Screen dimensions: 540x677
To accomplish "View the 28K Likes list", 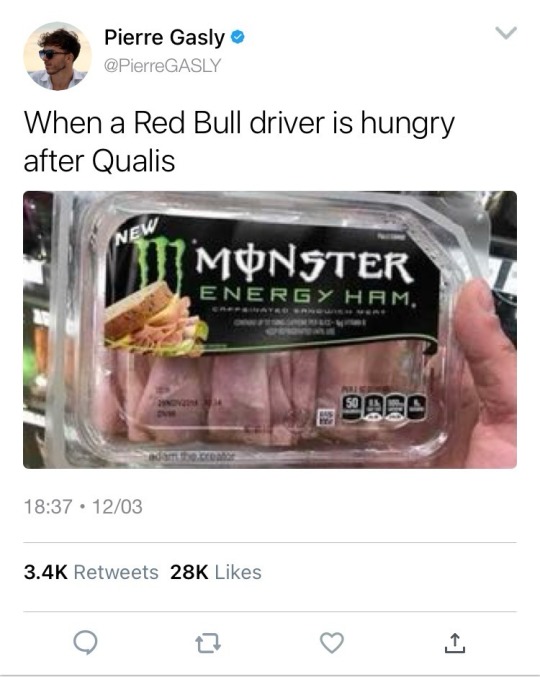I will [216, 572].
